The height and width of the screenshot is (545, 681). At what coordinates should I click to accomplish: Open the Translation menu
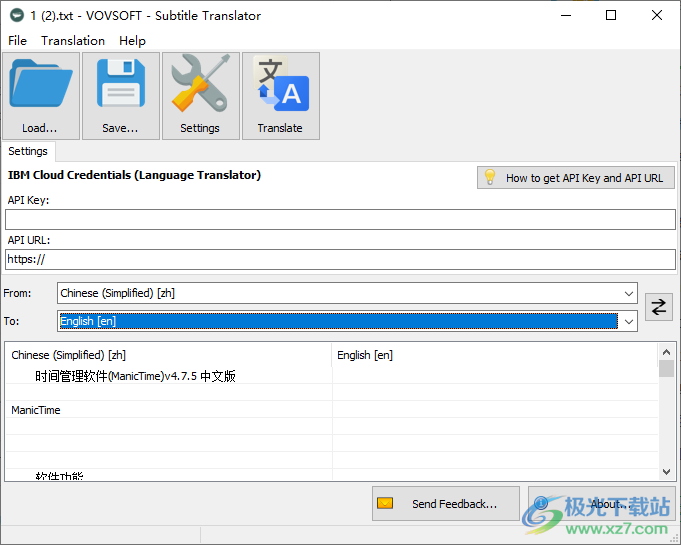73,41
